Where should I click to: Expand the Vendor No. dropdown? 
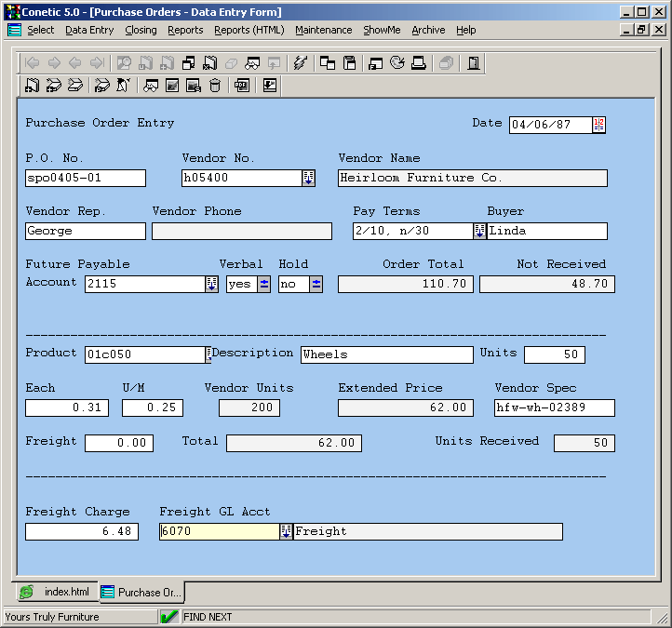(308, 179)
